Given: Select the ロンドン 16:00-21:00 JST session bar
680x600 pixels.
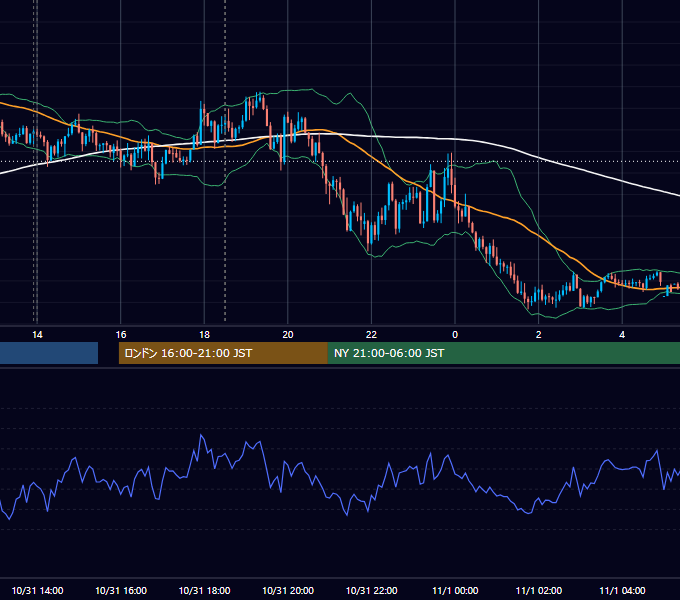Looking at the screenshot, I should tap(223, 353).
